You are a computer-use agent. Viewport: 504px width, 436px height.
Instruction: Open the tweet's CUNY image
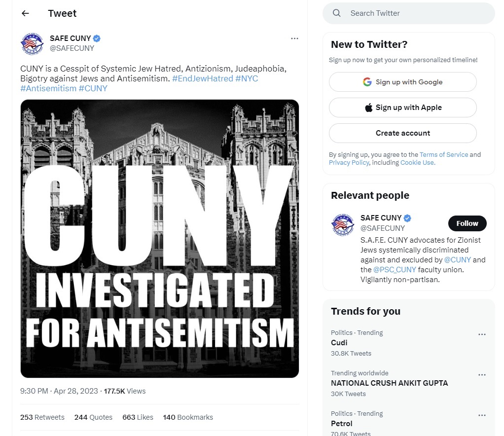point(160,239)
